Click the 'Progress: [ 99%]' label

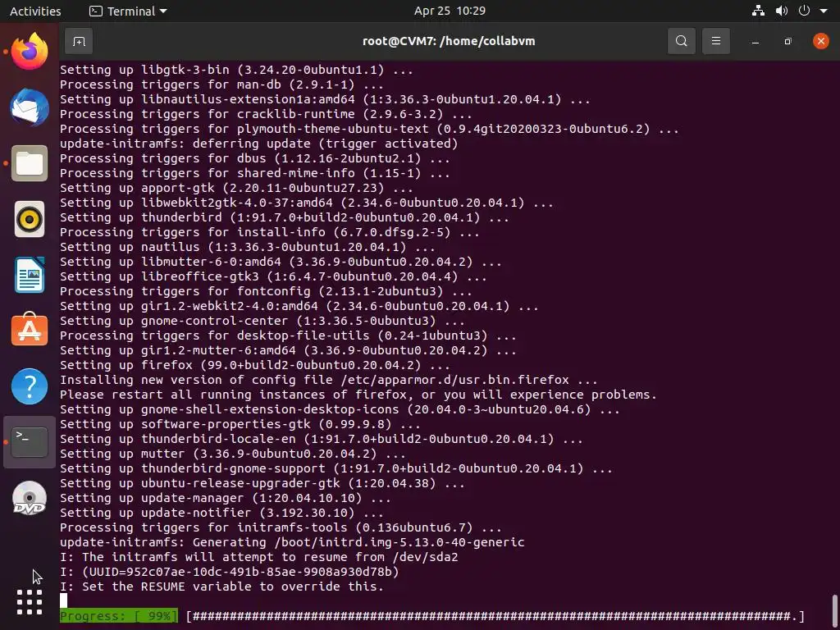(118, 616)
